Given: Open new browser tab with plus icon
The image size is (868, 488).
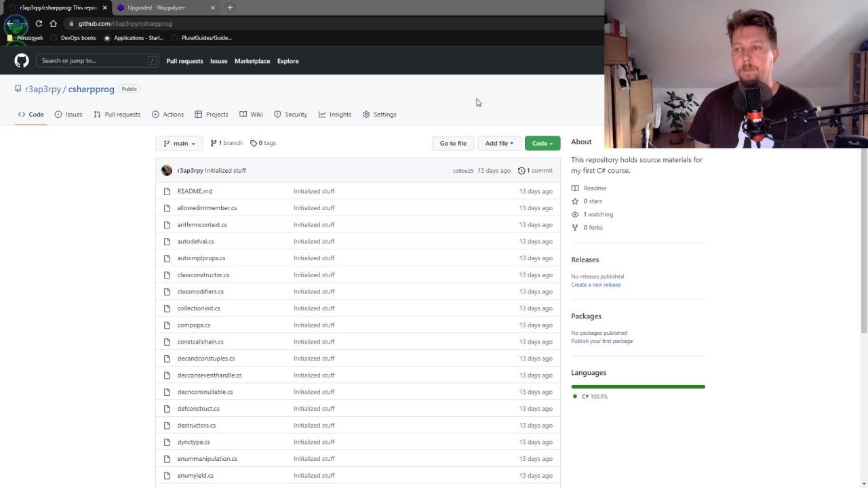Looking at the screenshot, I should pyautogui.click(x=230, y=7).
